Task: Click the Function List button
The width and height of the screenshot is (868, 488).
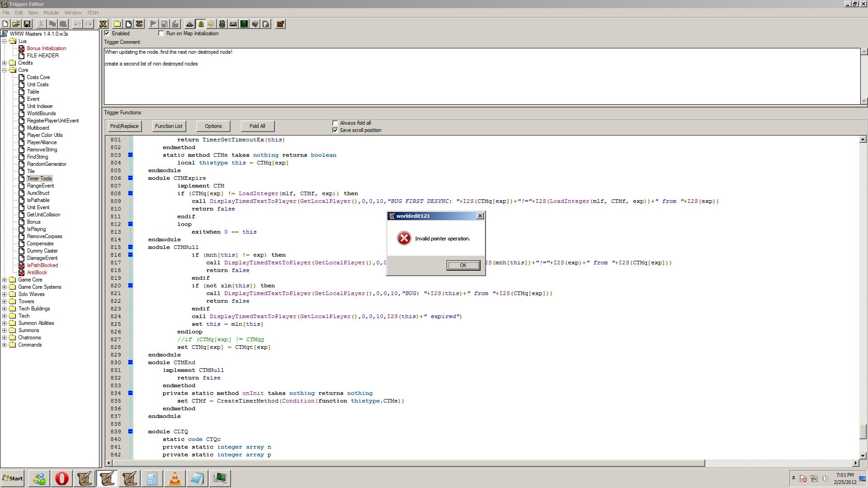Action: (x=169, y=126)
